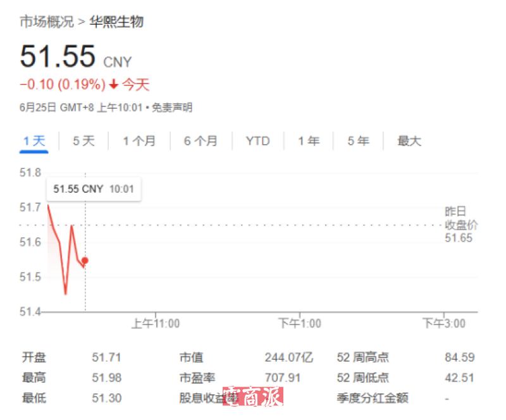This screenshot has width=506, height=420.
Task: Click the red current-price dot on chart
Action: click(85, 261)
